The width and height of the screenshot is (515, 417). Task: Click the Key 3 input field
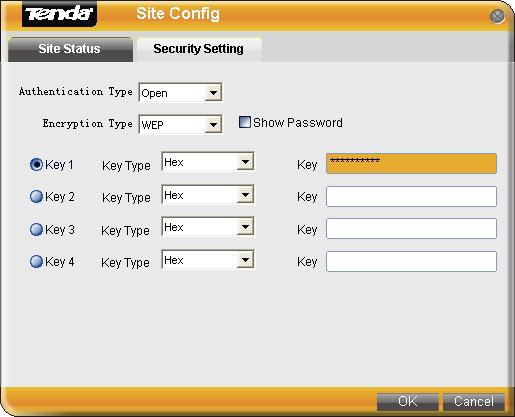[x=411, y=228]
